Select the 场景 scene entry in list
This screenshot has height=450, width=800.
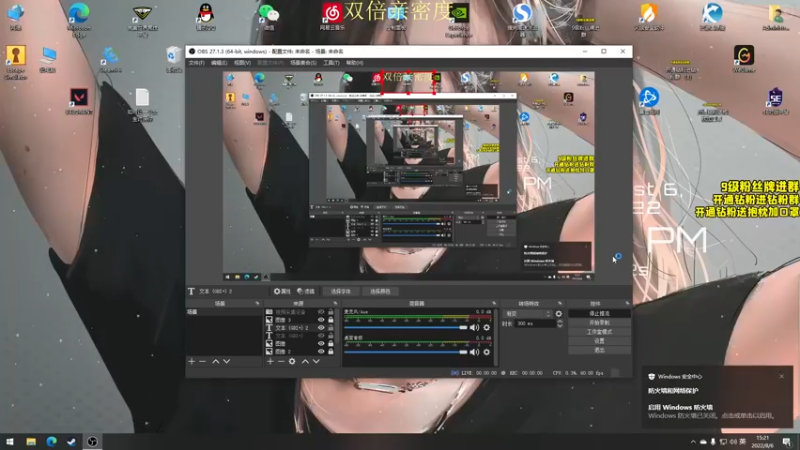click(224, 312)
